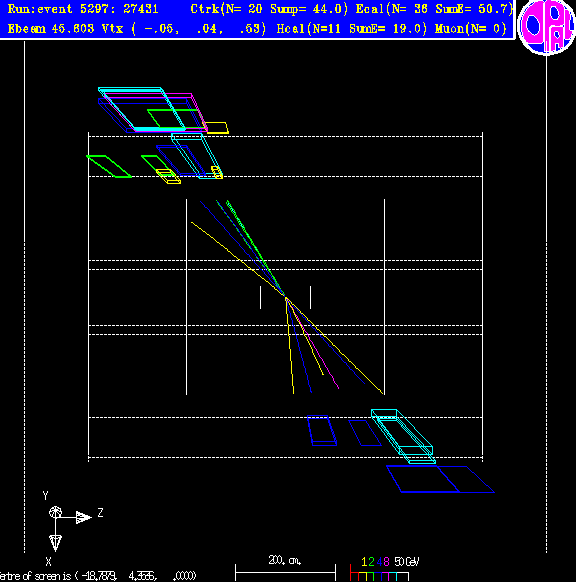Click the event vertex where tracks converge
This screenshot has width=576, height=582.
[x=286, y=298]
